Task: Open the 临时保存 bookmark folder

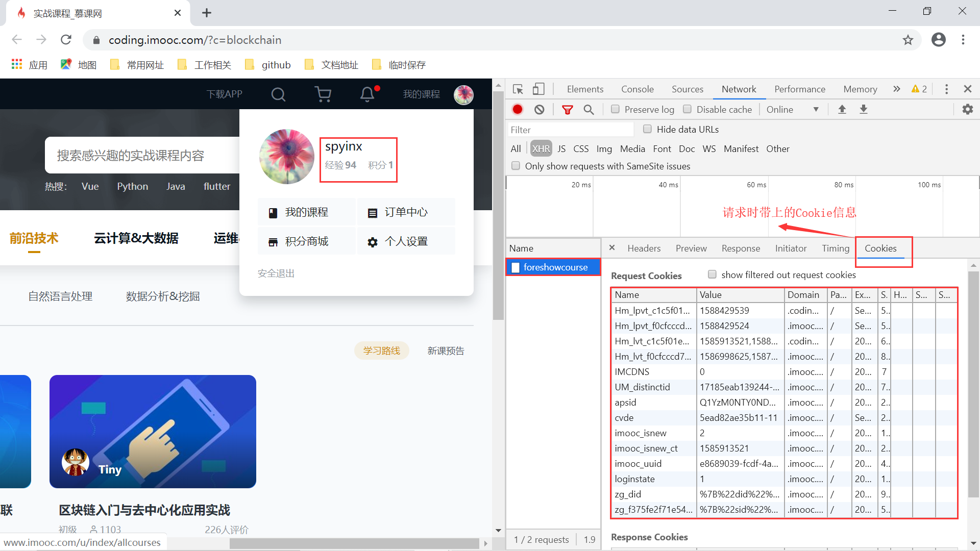Action: [399, 65]
